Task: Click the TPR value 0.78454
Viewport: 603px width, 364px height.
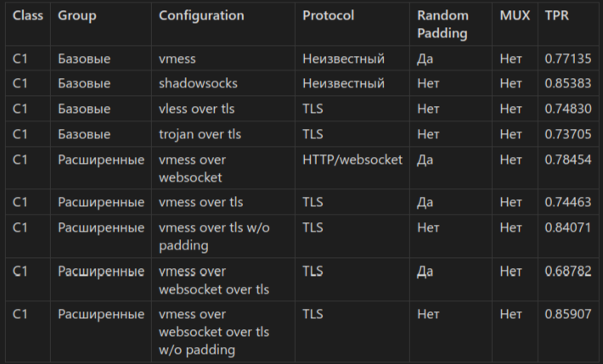Action: pyautogui.click(x=568, y=160)
